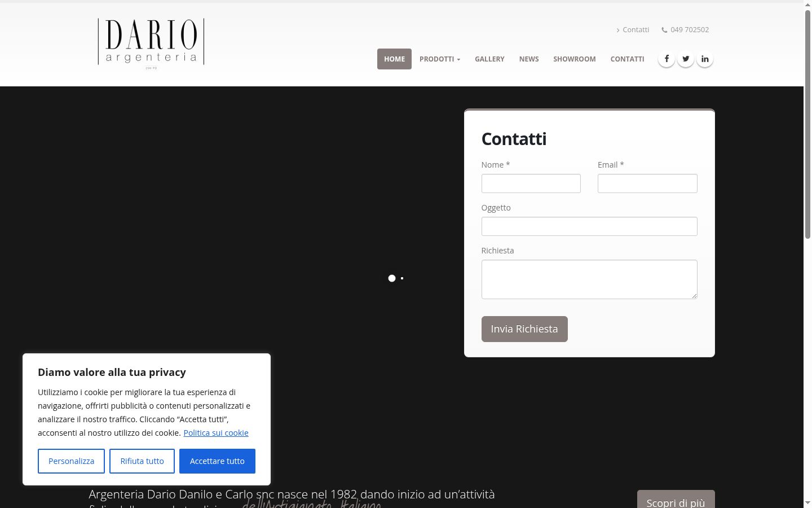Reject cookies with Rifiuta tutto
Image resolution: width=812 pixels, height=508 pixels.
pyautogui.click(x=142, y=461)
